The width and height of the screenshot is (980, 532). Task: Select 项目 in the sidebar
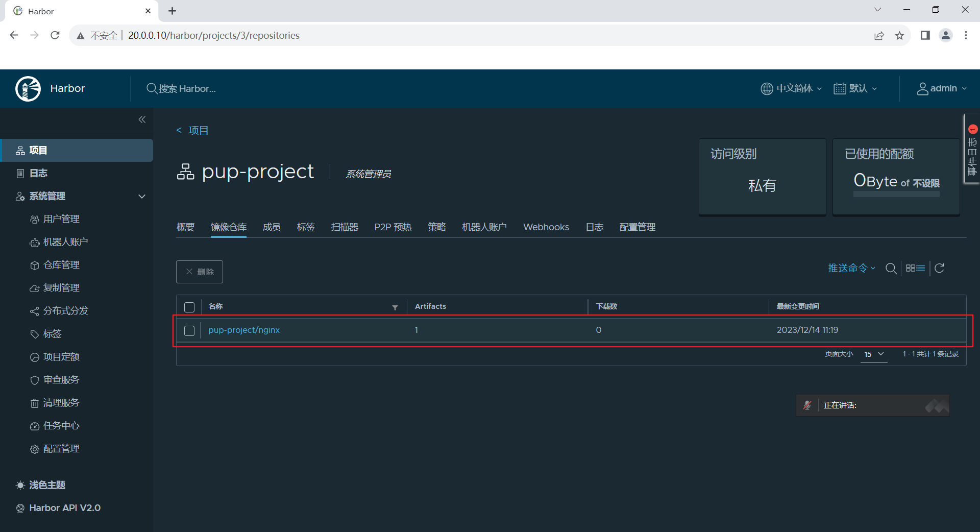[77, 150]
